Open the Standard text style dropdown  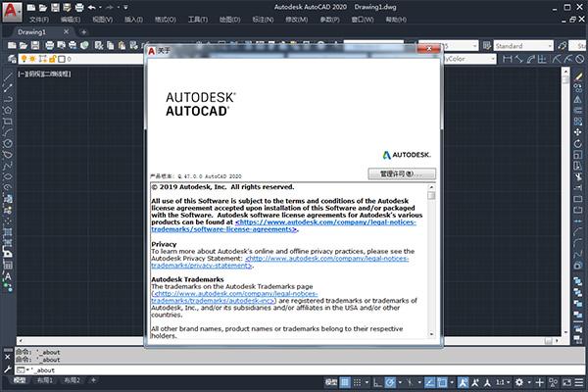(x=523, y=46)
